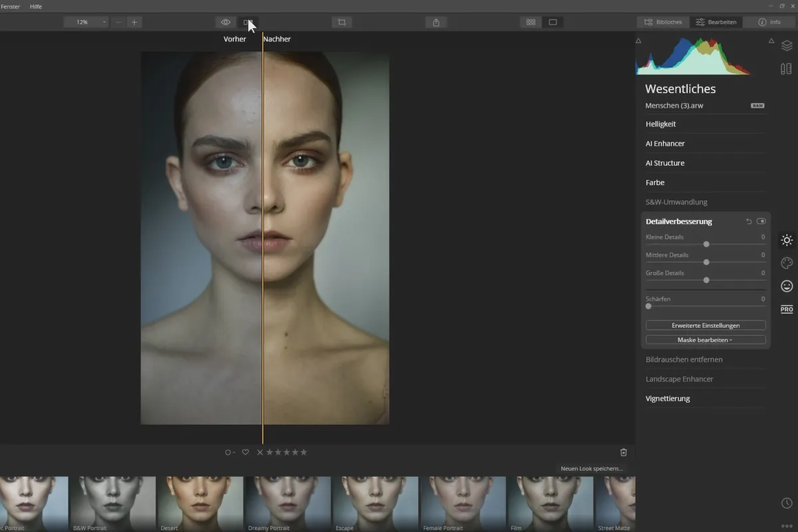
Task: Toggle the quick preview eye icon
Action: point(225,22)
